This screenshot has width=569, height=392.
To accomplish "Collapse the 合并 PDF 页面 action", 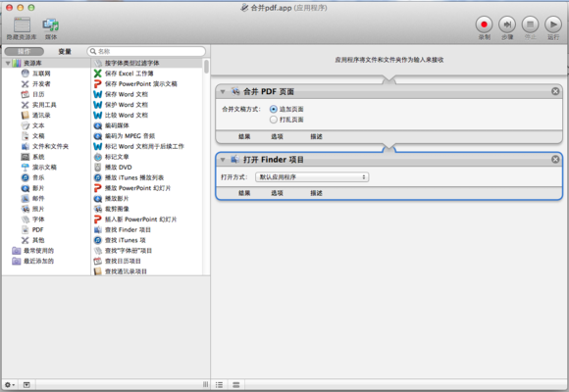I will [x=223, y=92].
